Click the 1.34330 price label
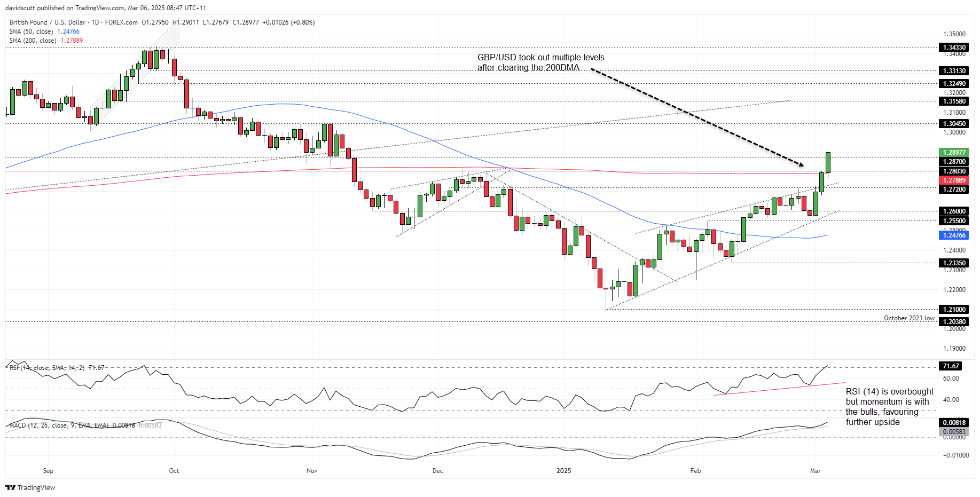Image resolution: width=980 pixels, height=497 pixels. (954, 48)
